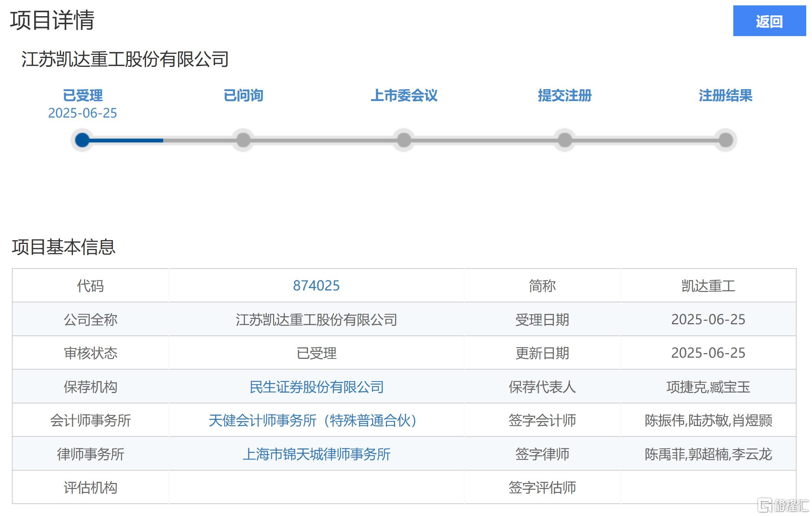This screenshot has height=516, width=812.
Task: Click the 评估机构 label cell
Action: click(x=91, y=487)
